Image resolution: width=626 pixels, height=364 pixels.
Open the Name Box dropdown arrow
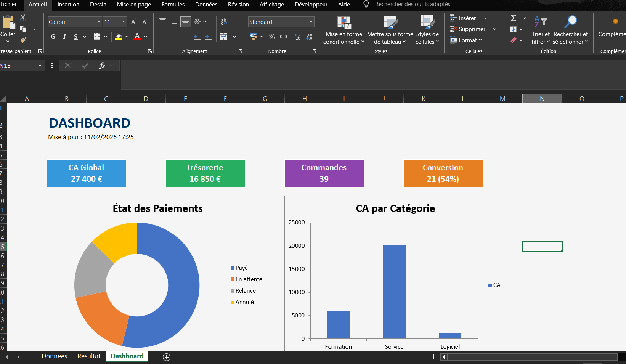click(x=40, y=66)
